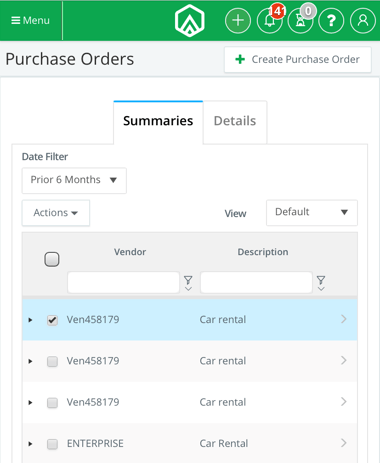The image size is (380, 463).
Task: Expand the ENTERPRISE row triangle
Action: click(30, 444)
